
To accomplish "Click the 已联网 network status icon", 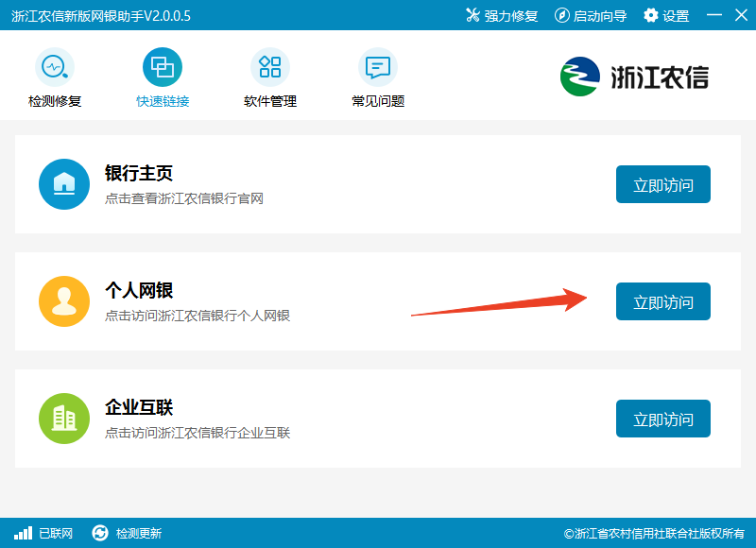I will pyautogui.click(x=19, y=532).
